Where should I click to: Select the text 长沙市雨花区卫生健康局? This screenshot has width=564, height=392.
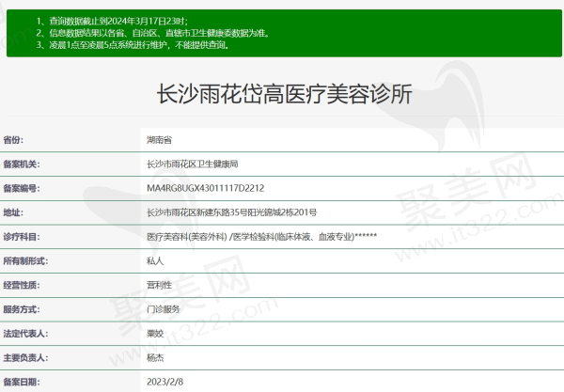pyautogui.click(x=193, y=165)
